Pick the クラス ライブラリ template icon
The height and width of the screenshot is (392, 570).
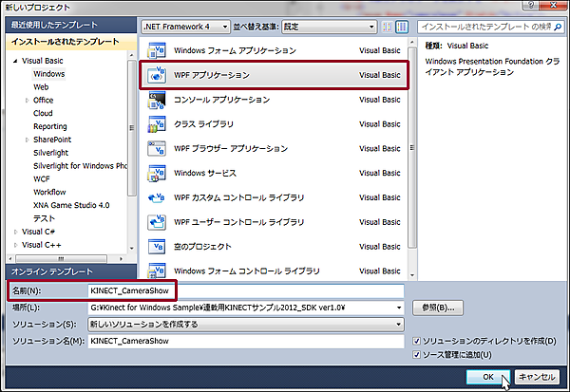[157, 124]
